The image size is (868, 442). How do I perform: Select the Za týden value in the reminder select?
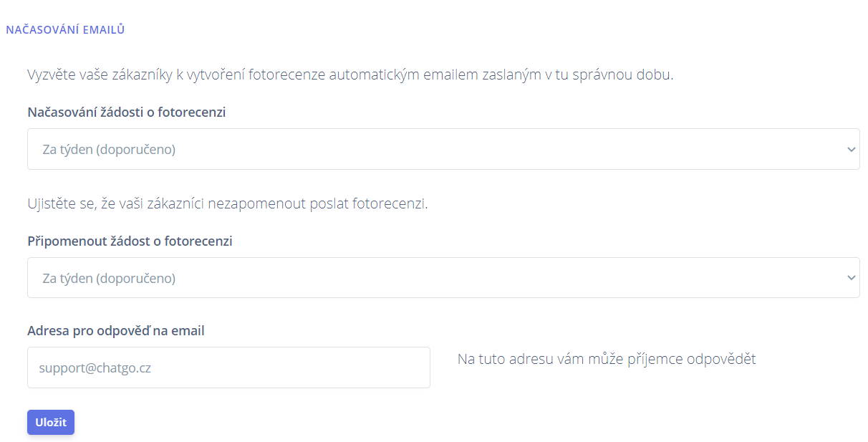click(x=109, y=278)
